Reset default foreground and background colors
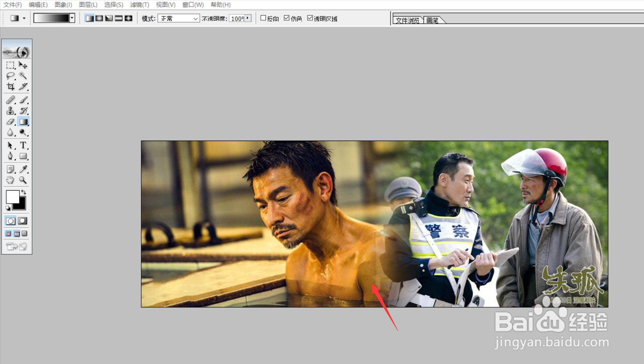The height and width of the screenshot is (364, 644). pyautogui.click(x=8, y=208)
